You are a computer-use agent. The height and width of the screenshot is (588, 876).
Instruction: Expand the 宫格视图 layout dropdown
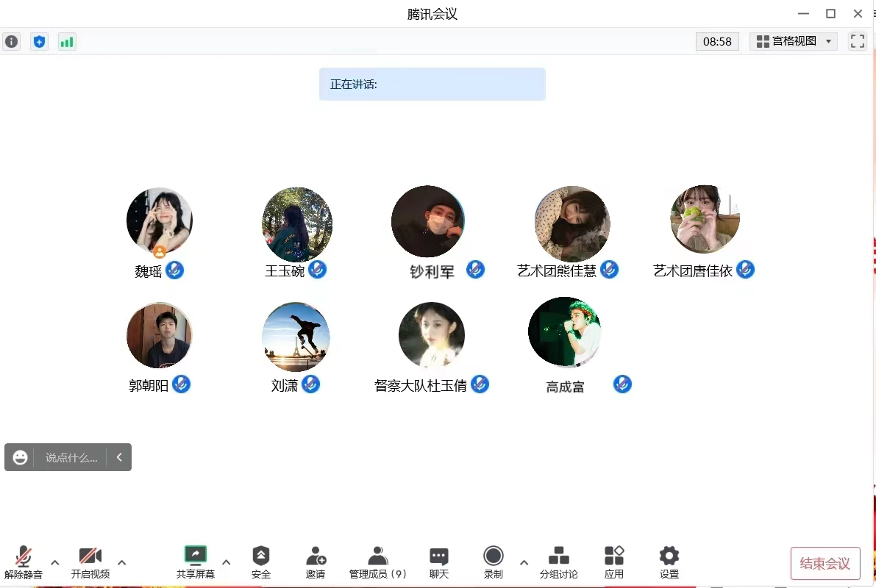[794, 41]
